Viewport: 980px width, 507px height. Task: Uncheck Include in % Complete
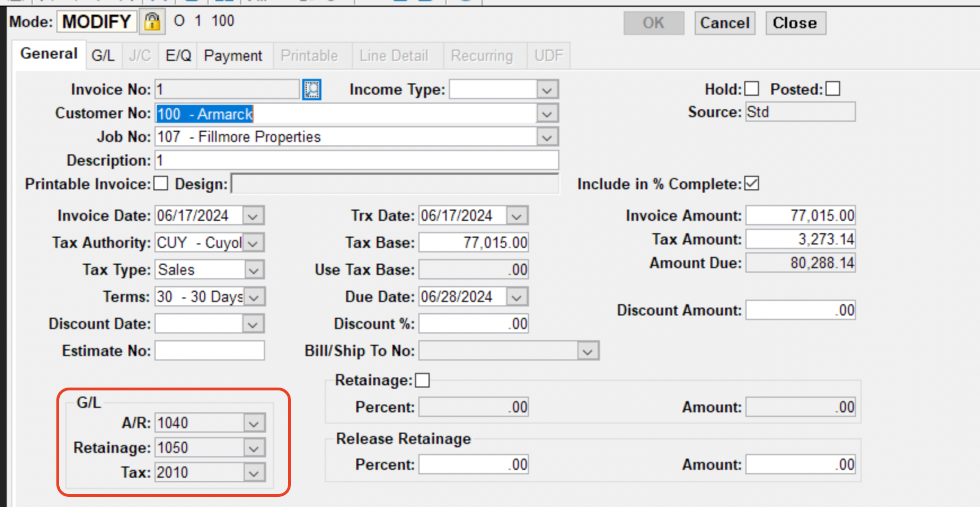pyautogui.click(x=752, y=184)
